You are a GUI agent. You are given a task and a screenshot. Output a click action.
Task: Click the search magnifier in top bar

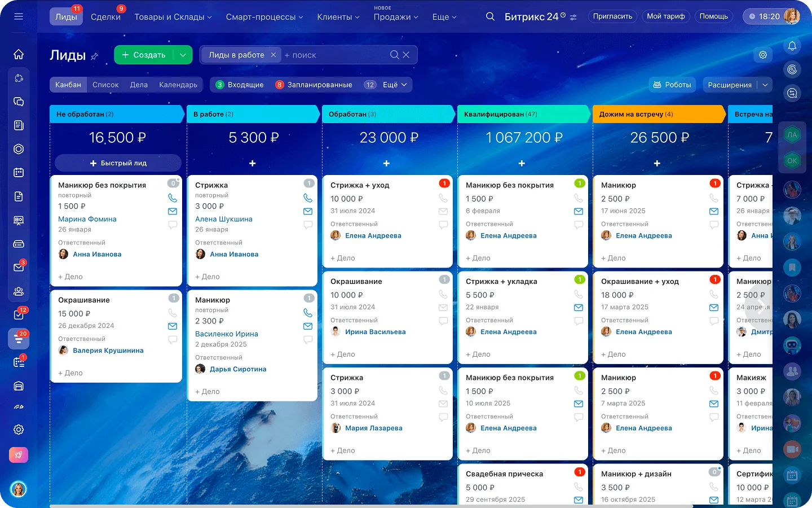click(x=490, y=16)
